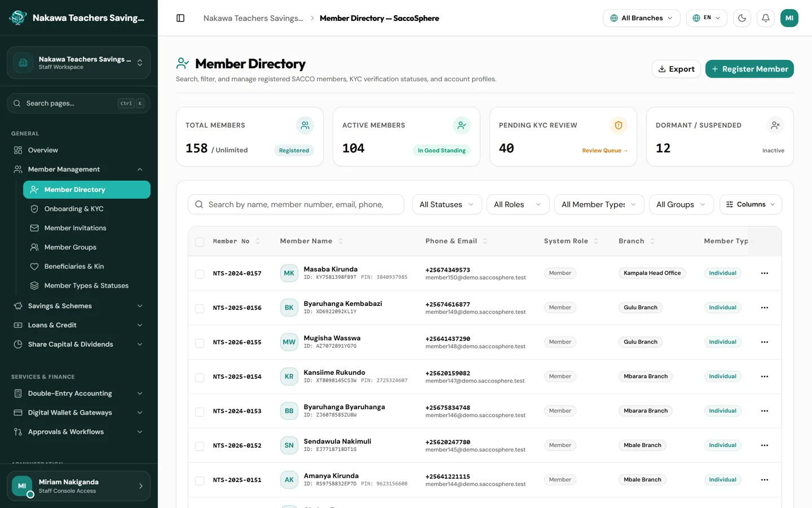Switch to dark mode moon icon
The width and height of the screenshot is (812, 508).
click(x=742, y=18)
